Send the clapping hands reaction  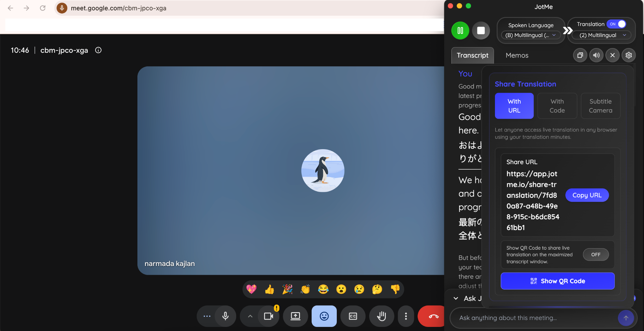(305, 289)
